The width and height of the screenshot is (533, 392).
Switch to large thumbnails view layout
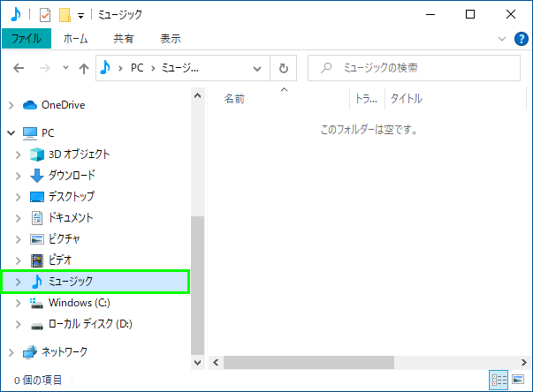coord(518,380)
